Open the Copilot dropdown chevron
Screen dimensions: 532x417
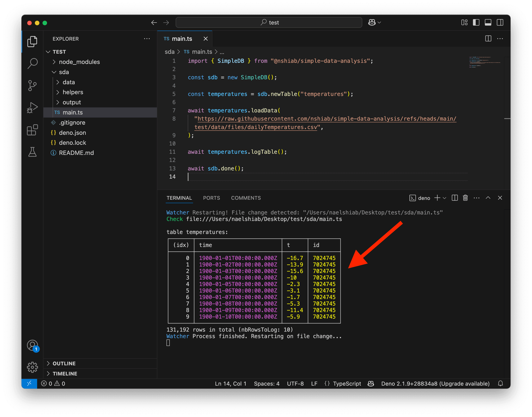(x=379, y=22)
